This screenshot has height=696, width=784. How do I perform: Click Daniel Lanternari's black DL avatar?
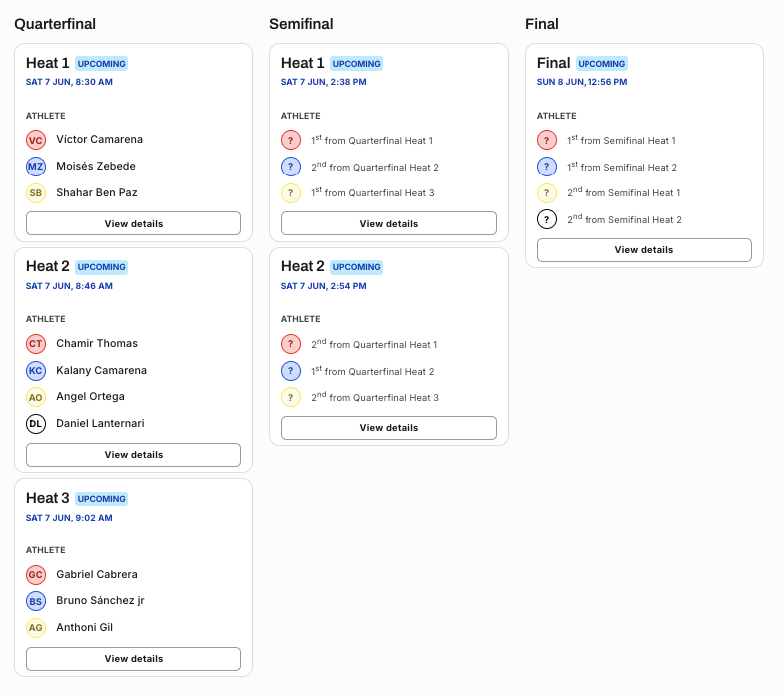click(36, 424)
